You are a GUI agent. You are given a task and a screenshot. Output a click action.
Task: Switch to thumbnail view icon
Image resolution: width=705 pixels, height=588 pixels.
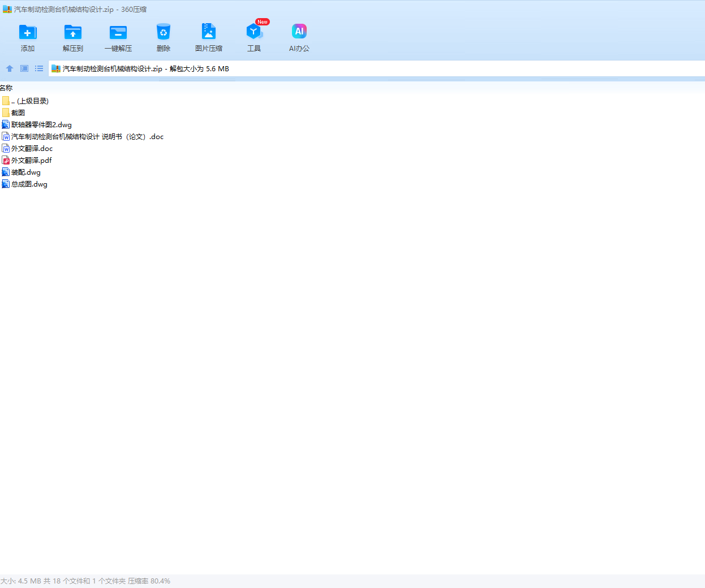coord(24,68)
